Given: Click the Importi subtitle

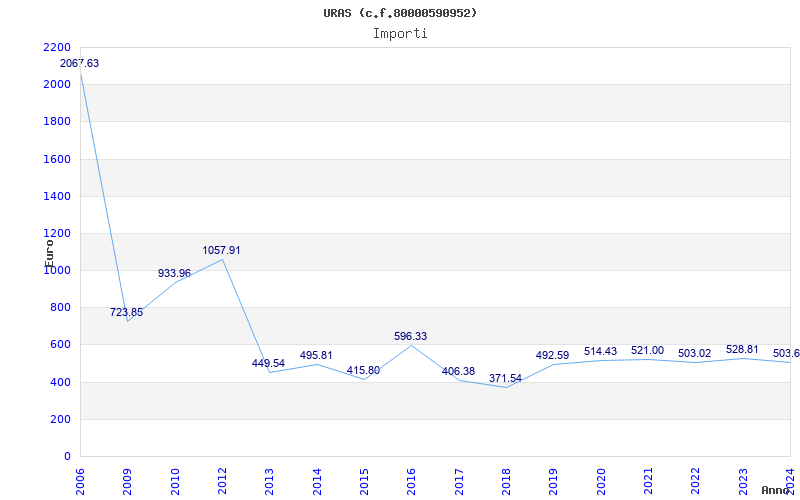Looking at the screenshot, I should [x=400, y=34].
